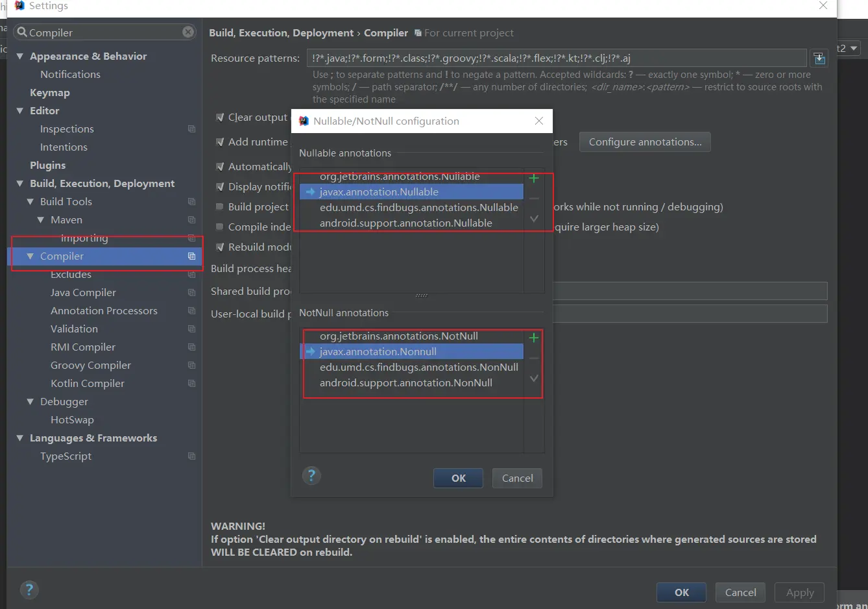Select org.jetbrains.annotations.NotNull in the list
868x609 pixels.
coord(411,336)
